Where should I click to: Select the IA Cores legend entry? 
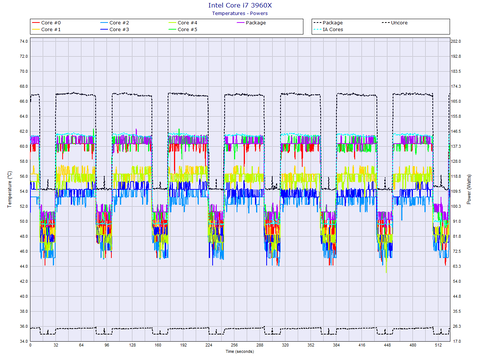click(x=328, y=29)
